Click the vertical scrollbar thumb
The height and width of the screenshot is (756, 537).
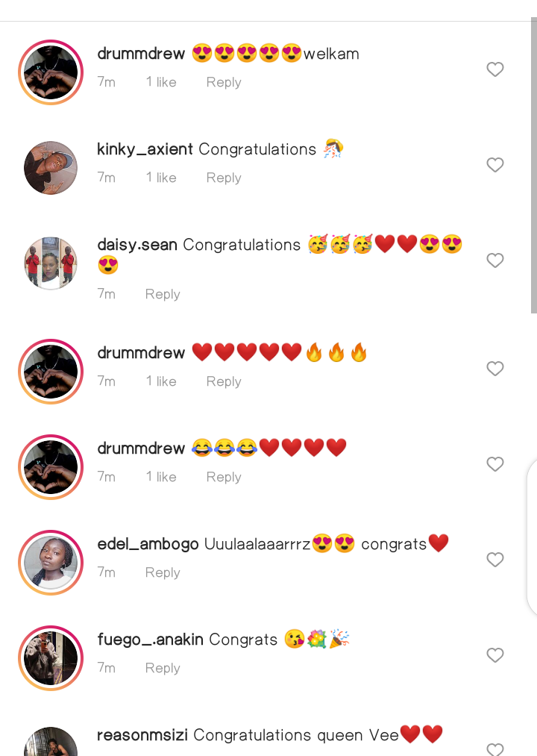point(533,166)
